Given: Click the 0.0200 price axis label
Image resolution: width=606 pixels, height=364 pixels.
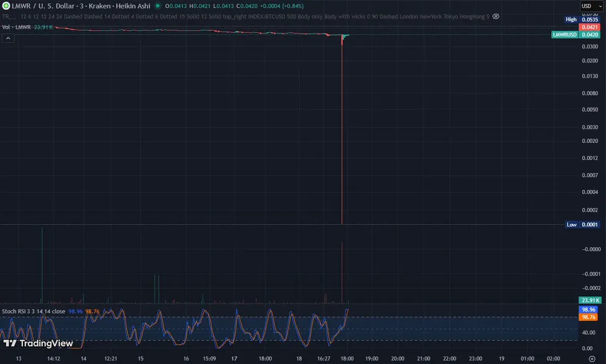Looking at the screenshot, I should pos(590,61).
